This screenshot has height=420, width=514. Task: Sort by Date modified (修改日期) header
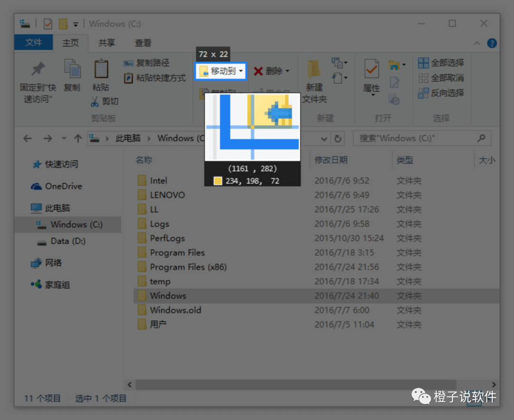tap(331, 160)
